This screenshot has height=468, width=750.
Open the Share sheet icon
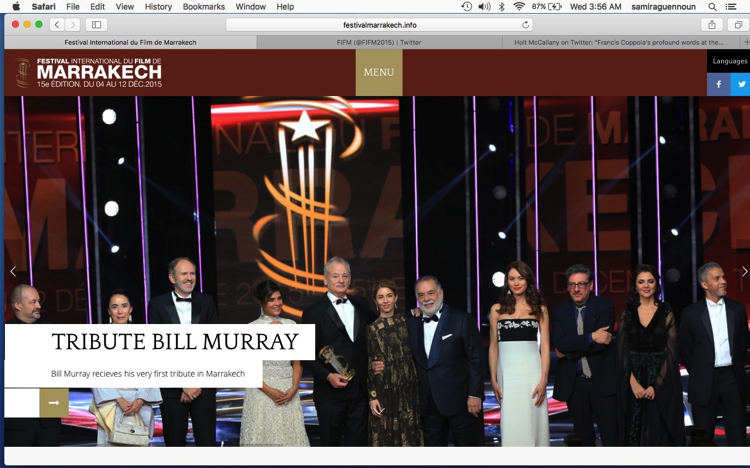[712, 24]
